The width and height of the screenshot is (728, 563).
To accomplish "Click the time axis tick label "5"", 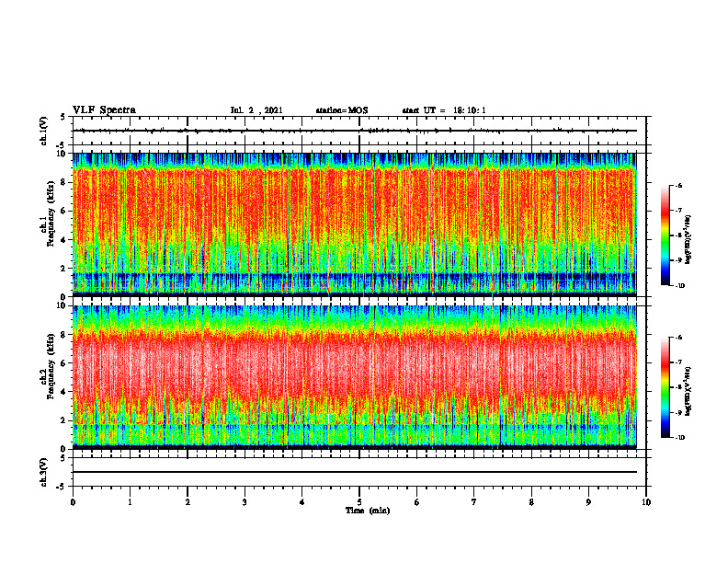I will pos(359,502).
